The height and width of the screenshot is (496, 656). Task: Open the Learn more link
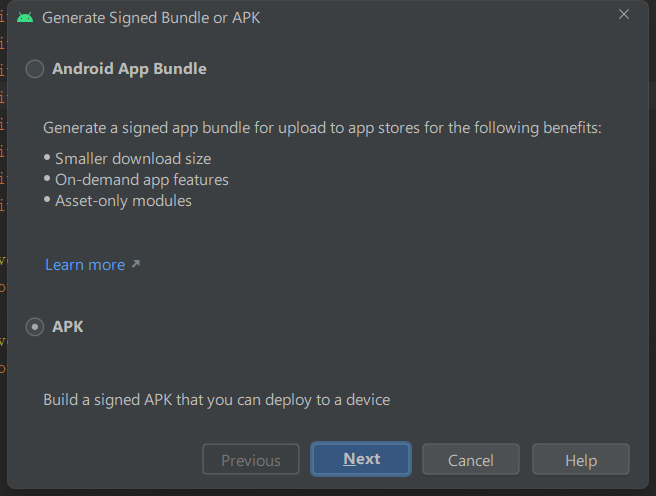coord(85,265)
